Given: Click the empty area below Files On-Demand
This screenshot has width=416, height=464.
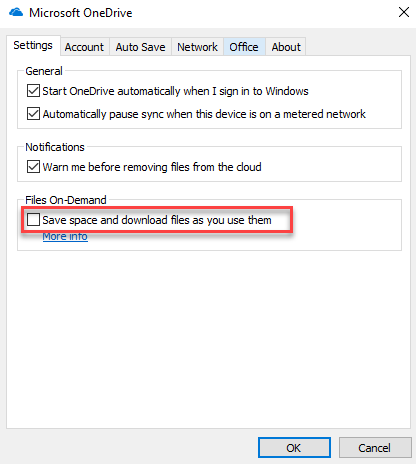Looking at the screenshot, I should point(209,338).
